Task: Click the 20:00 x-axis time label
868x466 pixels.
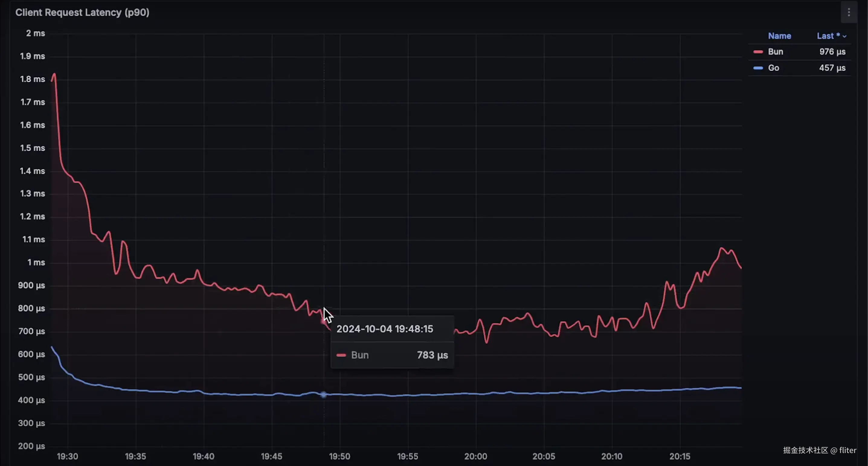Action: (475, 456)
